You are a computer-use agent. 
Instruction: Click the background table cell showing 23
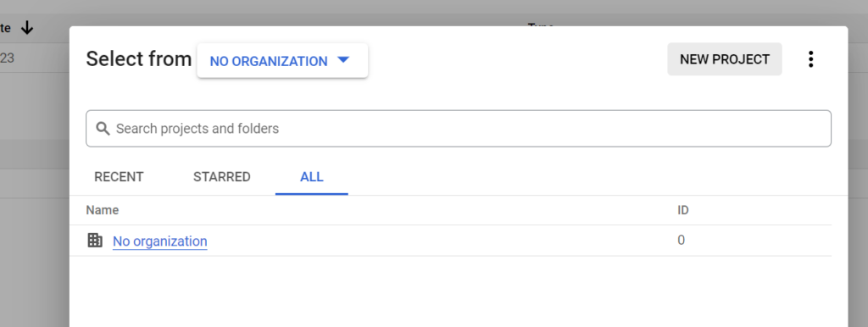coord(7,58)
